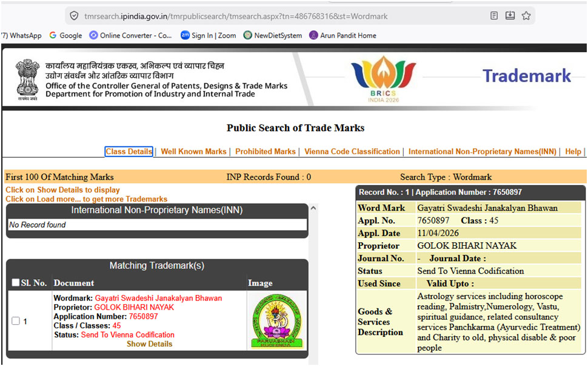The image size is (588, 366).
Task: Open the Well Known Marks menu item
Action: [193, 152]
